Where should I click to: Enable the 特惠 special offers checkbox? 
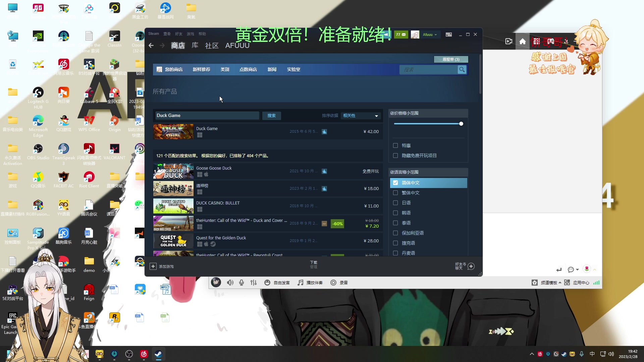[x=395, y=146]
